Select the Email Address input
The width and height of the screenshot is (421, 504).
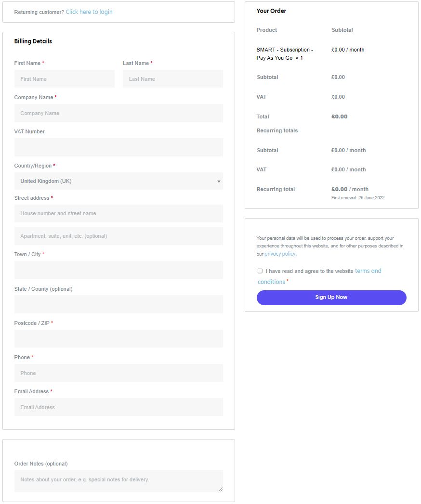[118, 407]
